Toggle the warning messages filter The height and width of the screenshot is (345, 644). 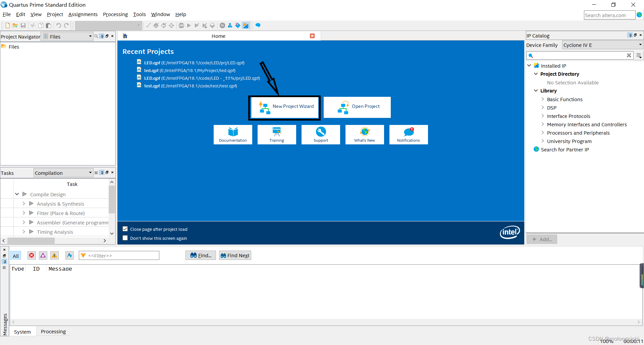(x=54, y=256)
